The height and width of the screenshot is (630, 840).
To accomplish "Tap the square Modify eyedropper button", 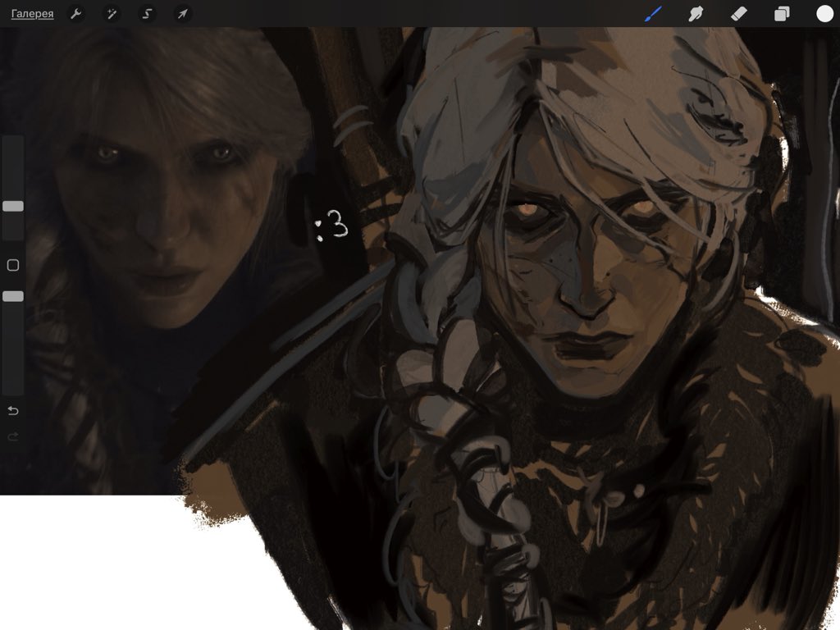I will click(13, 265).
